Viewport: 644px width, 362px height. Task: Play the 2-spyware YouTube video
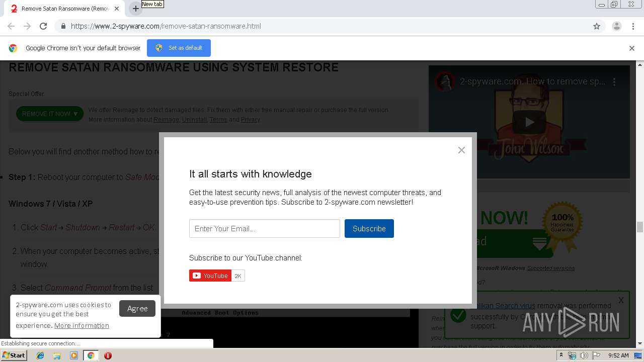coord(529,122)
